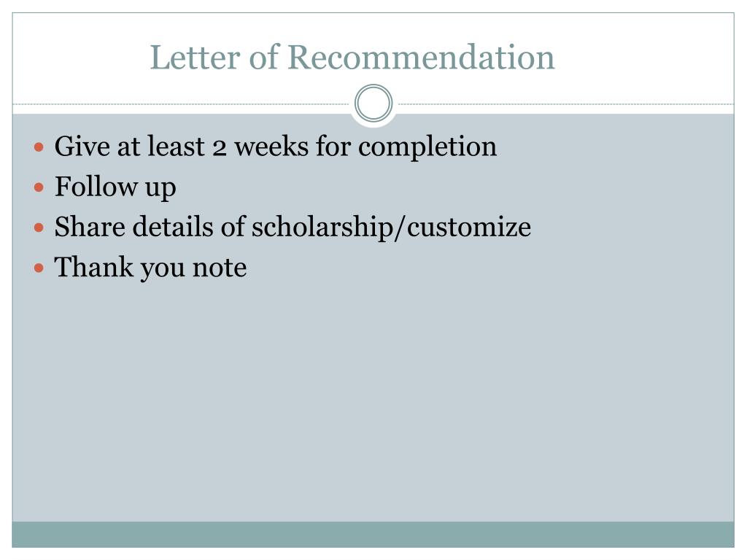Select the word 'Letter' in the heading
This screenshot has width=747, height=560.
coord(196,57)
